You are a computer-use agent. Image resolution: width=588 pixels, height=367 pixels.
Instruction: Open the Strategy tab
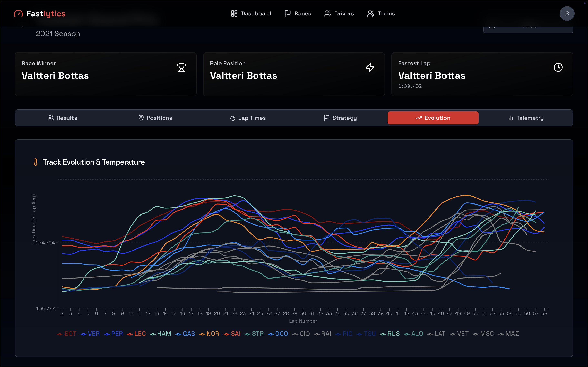point(340,118)
